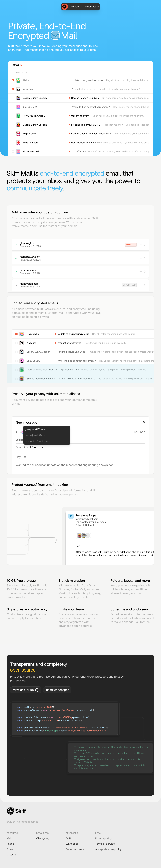
Task: Uncheck the Heinrich Lox email in the top inbox
Action: click(x=13, y=80)
